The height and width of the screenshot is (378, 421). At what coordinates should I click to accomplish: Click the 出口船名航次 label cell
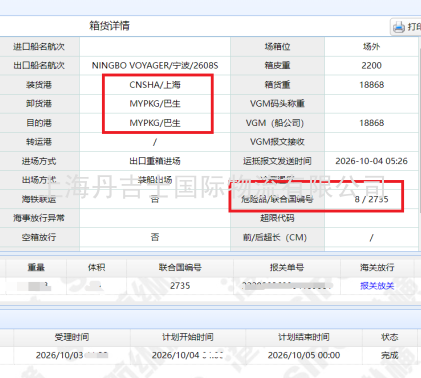pos(39,65)
